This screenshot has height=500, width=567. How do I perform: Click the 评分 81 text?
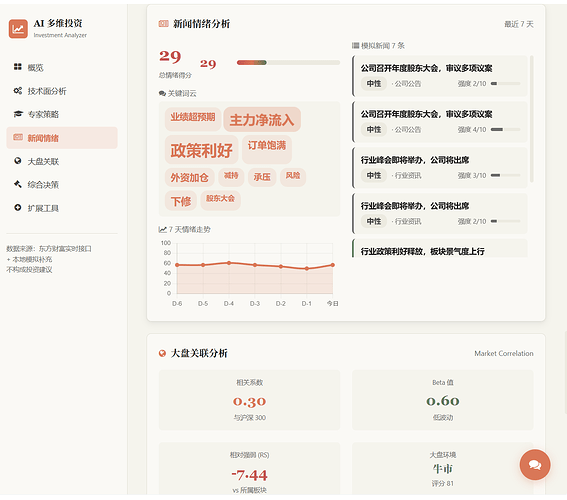(x=443, y=484)
